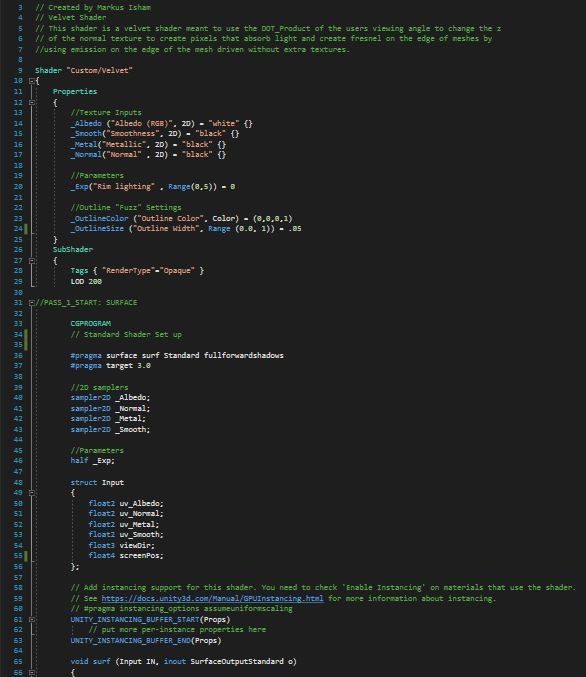The width and height of the screenshot is (586, 677).
Task: Click the _Metal("Metallic") property line
Action: pyautogui.click(x=148, y=145)
